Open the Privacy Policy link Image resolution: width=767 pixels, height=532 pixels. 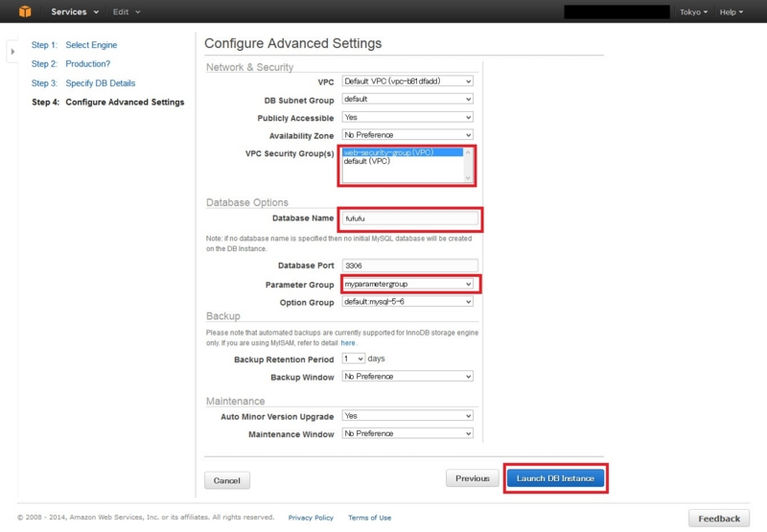click(x=311, y=518)
